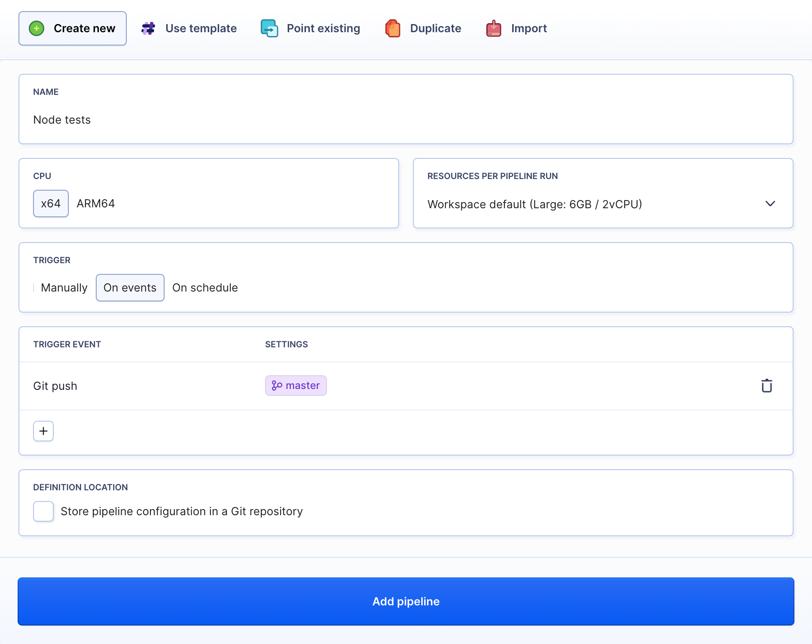Image resolution: width=812 pixels, height=644 pixels.
Task: Select the Create new tab
Action: 73,28
